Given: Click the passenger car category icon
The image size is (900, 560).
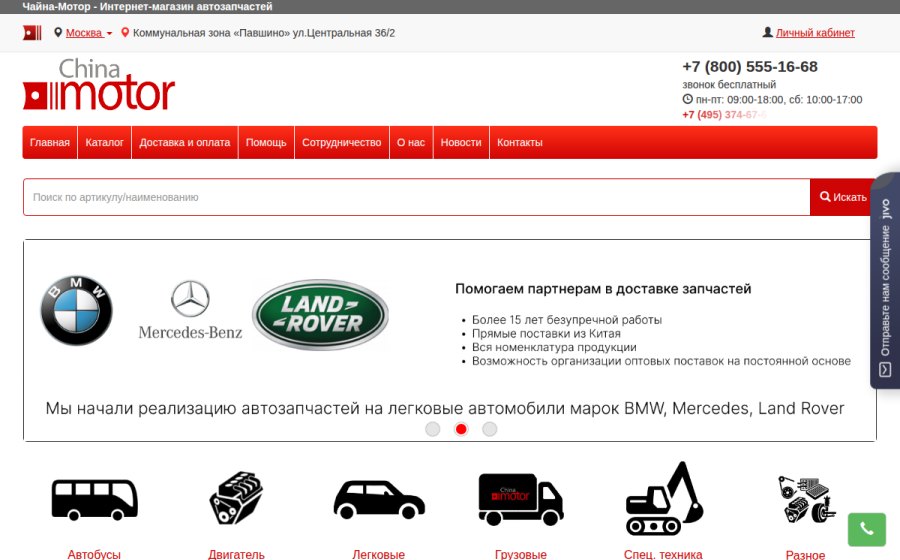Looking at the screenshot, I should tap(379, 500).
